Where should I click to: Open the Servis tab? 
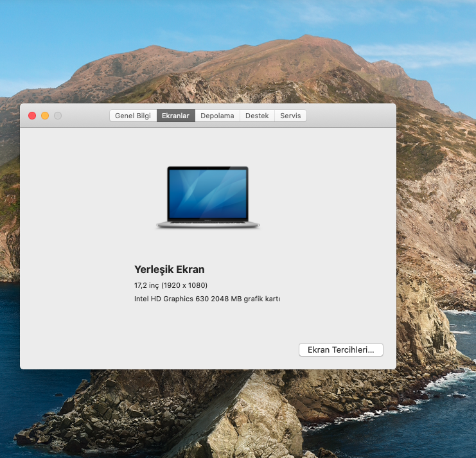[290, 116]
